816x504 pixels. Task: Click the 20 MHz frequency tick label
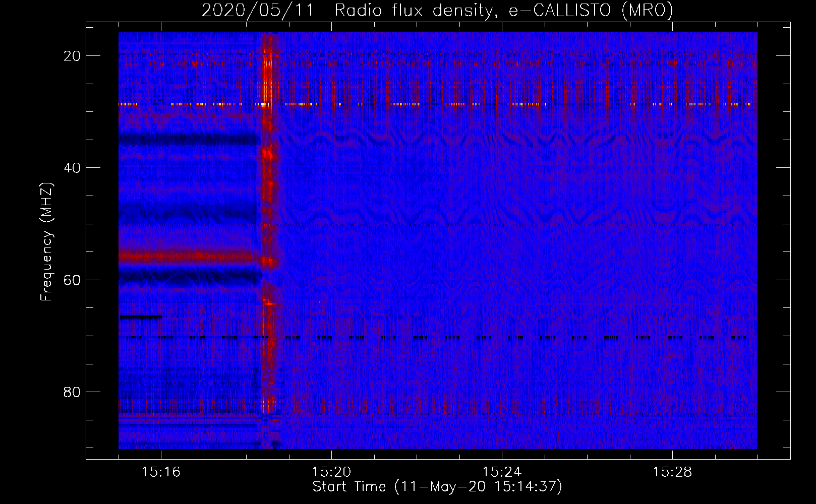(x=72, y=56)
